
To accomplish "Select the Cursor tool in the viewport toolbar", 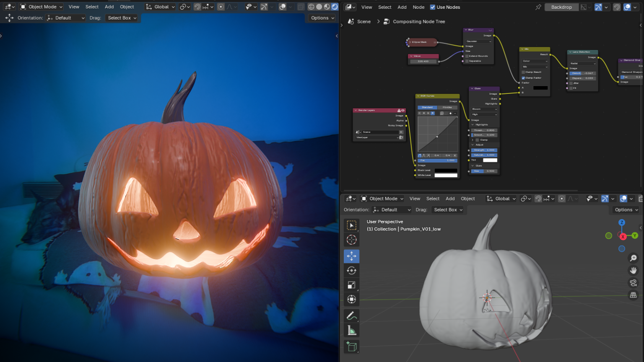I will click(x=352, y=240).
